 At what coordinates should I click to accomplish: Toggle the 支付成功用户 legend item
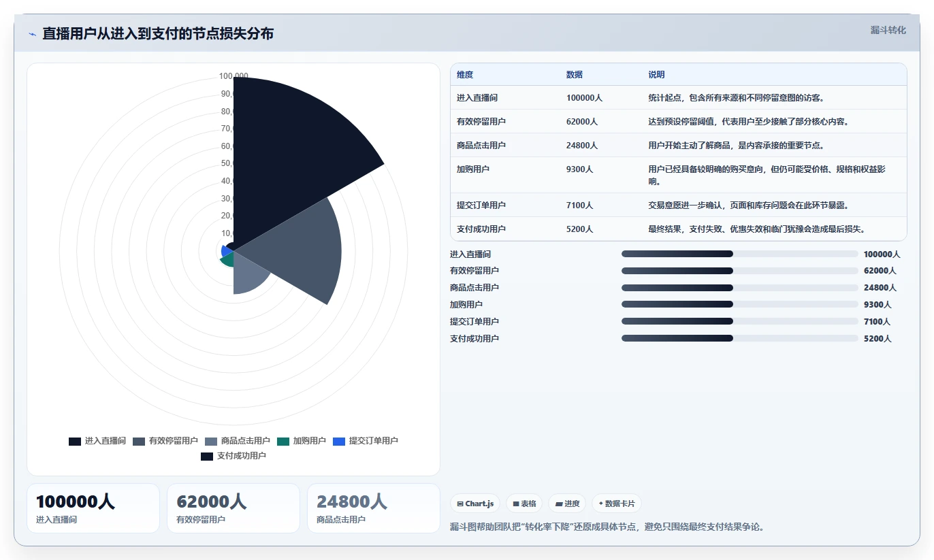pos(233,456)
